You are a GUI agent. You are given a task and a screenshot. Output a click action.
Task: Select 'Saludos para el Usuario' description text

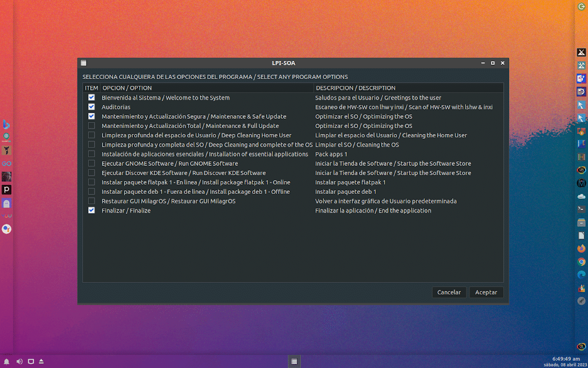[x=346, y=98]
